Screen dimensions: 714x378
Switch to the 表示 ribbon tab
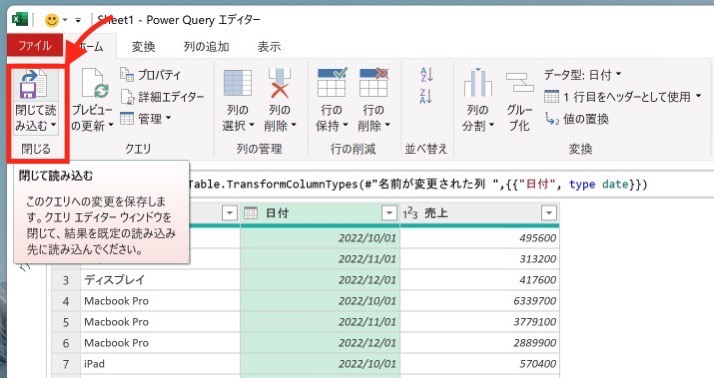[x=269, y=46]
